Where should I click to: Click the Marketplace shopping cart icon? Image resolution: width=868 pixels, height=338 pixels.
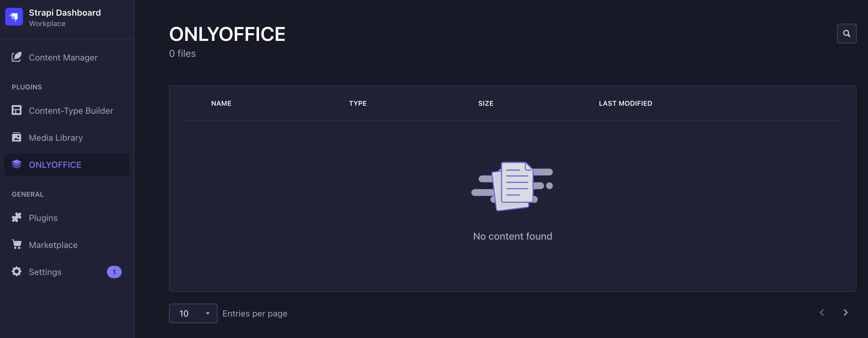17,244
